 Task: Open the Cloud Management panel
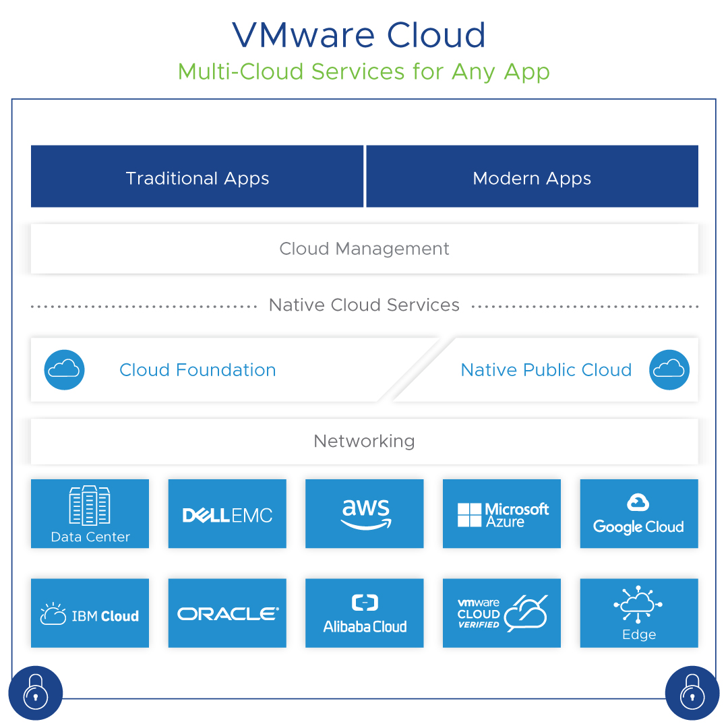coord(364,248)
